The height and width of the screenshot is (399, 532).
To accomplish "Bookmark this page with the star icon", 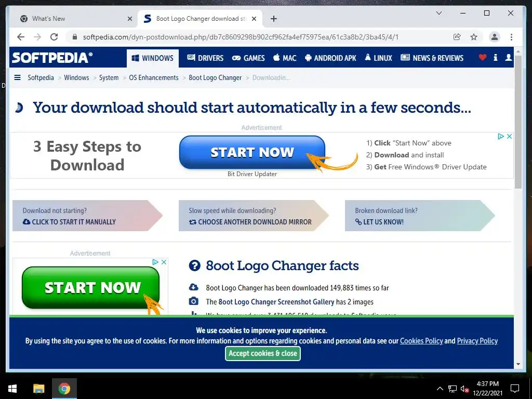I will tap(474, 37).
